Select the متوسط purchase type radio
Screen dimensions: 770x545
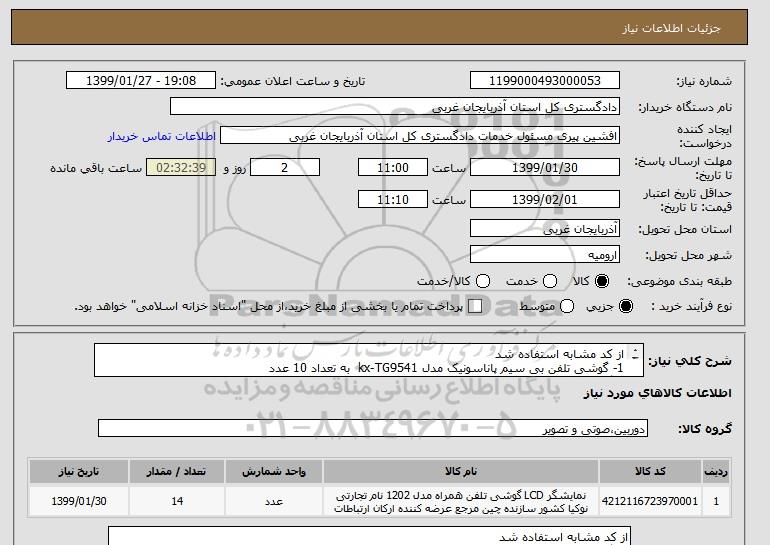pyautogui.click(x=567, y=306)
